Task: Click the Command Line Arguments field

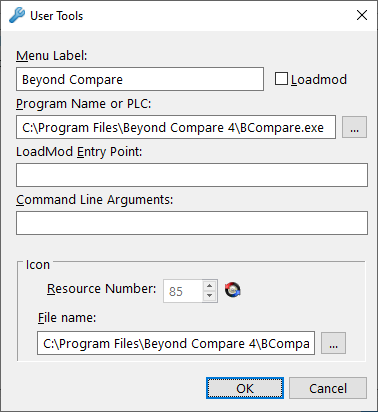Action: (x=192, y=223)
